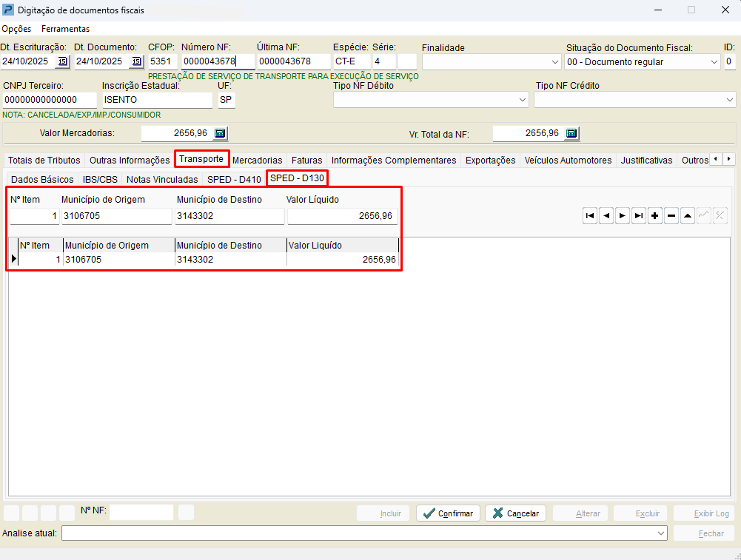Image resolution: width=741 pixels, height=560 pixels.
Task: Expand the Finalidade dropdown
Action: click(x=555, y=62)
